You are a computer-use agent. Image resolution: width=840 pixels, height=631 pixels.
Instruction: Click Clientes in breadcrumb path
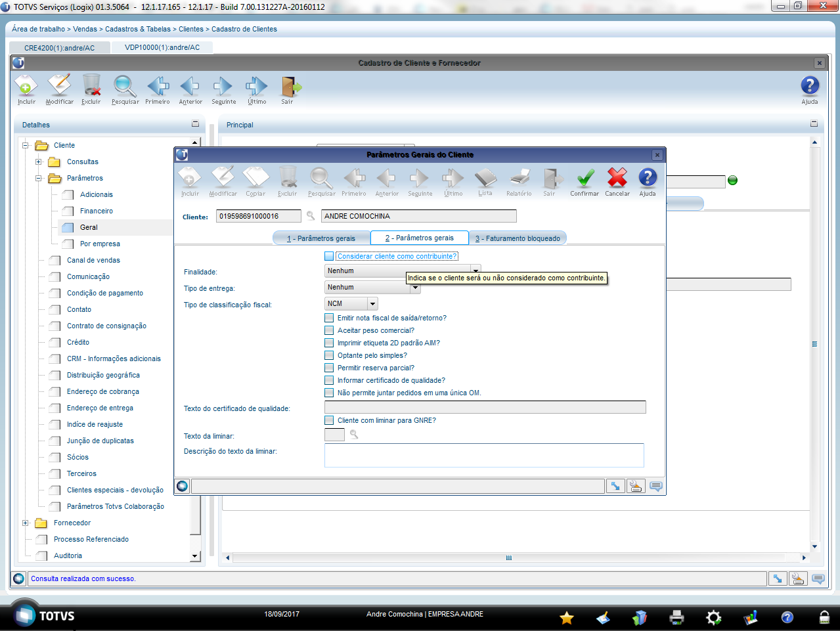pyautogui.click(x=191, y=29)
